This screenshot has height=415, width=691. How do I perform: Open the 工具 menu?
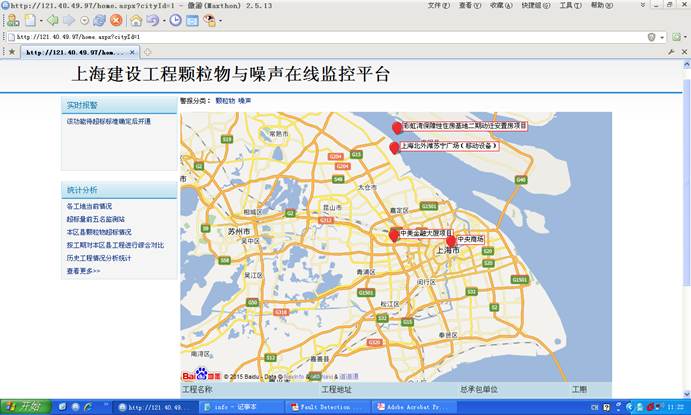click(568, 5)
